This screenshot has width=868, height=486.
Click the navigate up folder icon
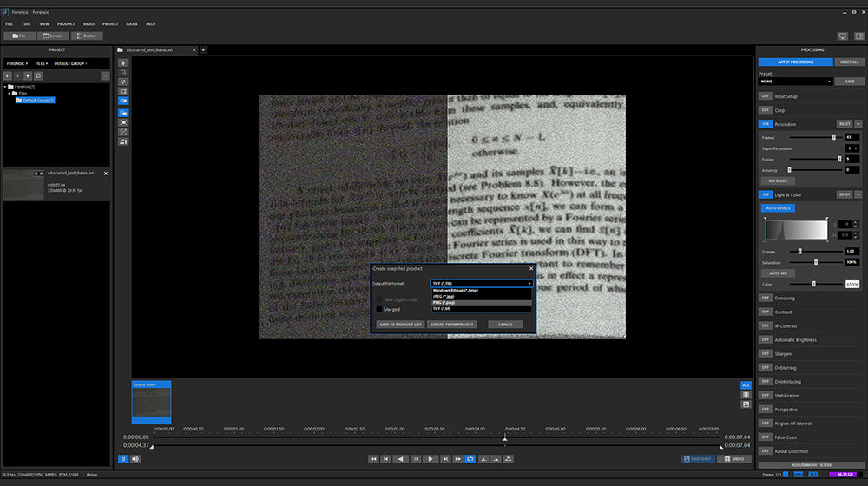tap(28, 76)
